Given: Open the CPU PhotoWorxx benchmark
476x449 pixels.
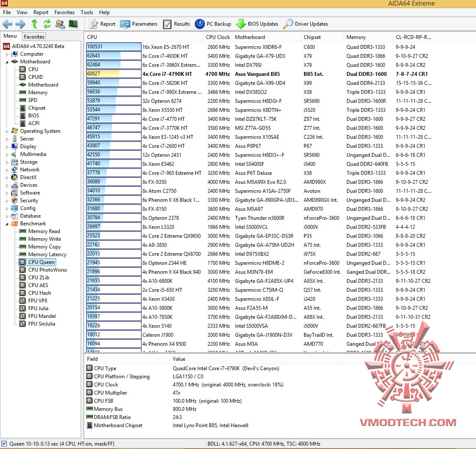Looking at the screenshot, I should click(43, 270).
